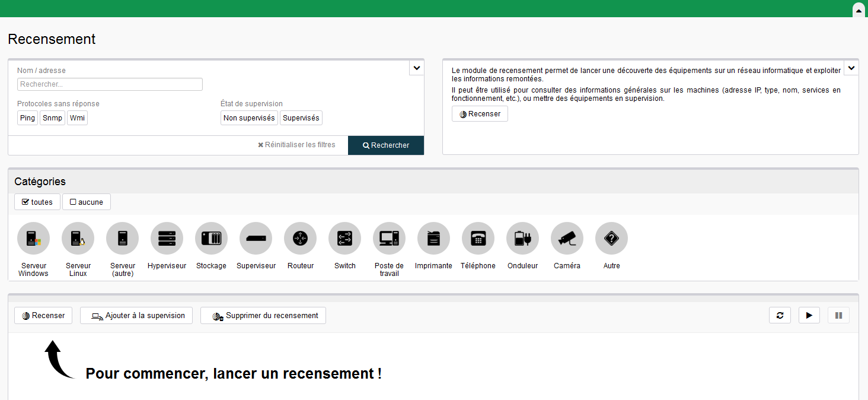Toggle the Supervisés filter
Viewport: 868px width, 400px height.
[301, 118]
